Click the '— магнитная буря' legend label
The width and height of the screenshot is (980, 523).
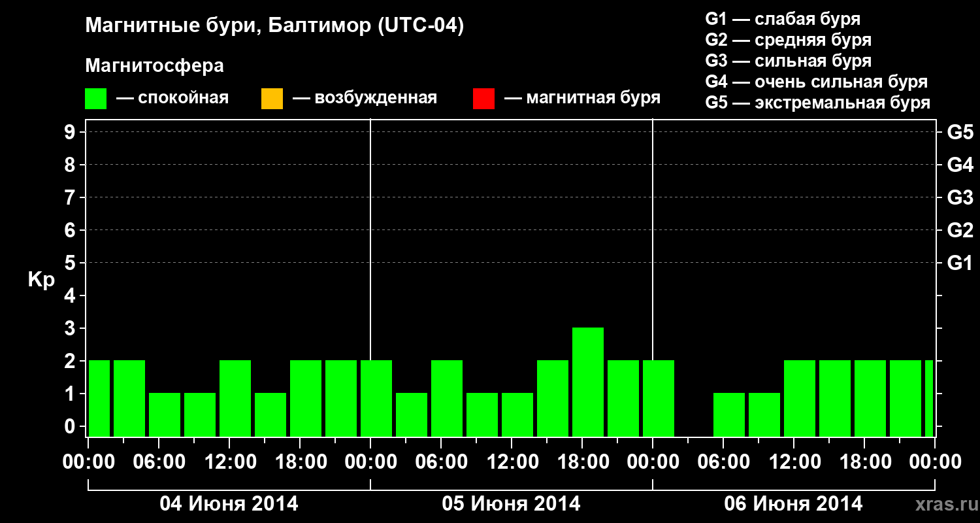(x=583, y=98)
